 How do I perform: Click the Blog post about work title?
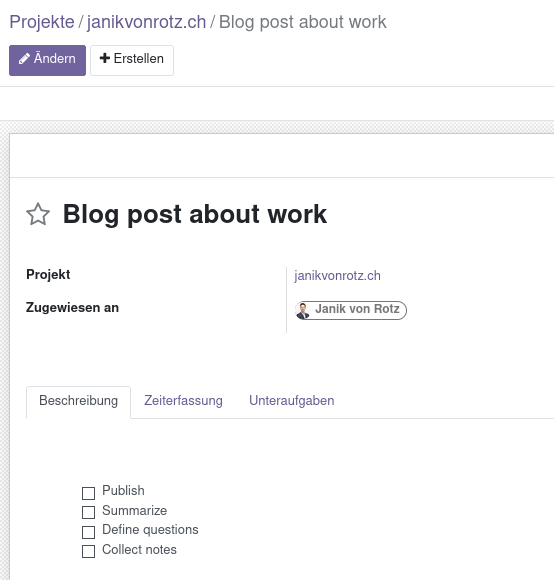[195, 214]
